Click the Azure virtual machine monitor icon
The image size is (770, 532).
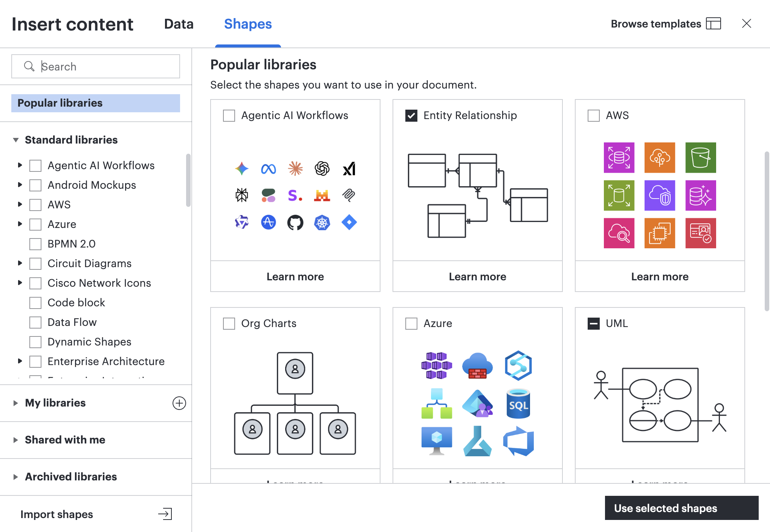[437, 441]
